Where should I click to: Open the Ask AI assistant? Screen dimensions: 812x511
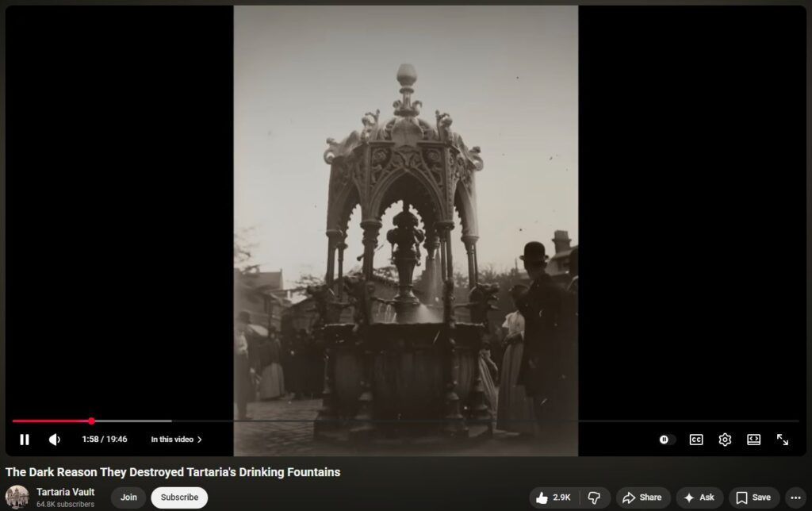(x=699, y=498)
